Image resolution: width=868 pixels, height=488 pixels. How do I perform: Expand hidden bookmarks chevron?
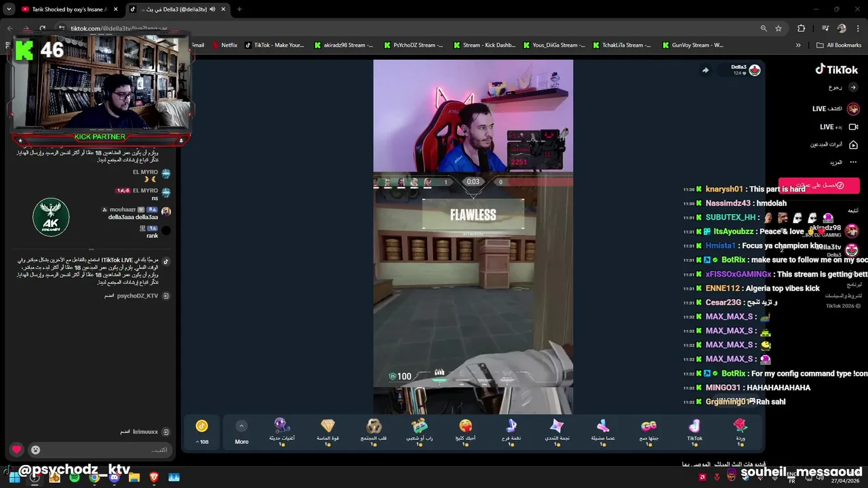click(798, 45)
